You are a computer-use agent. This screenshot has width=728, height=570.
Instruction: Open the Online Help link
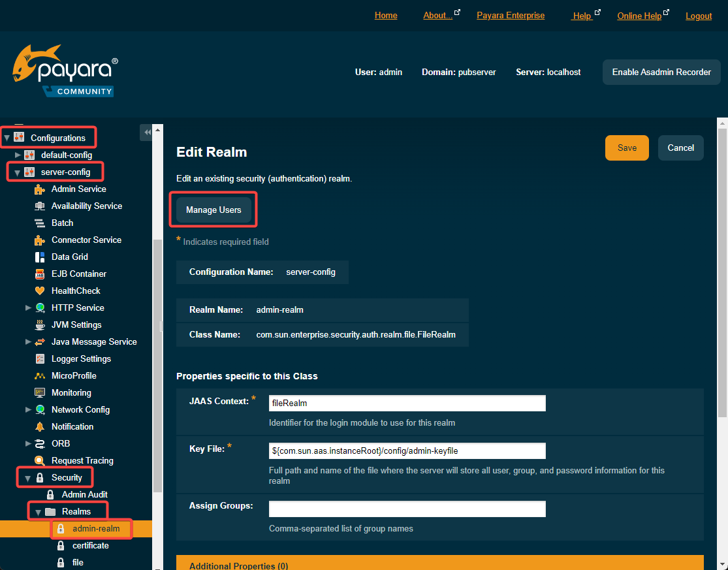click(x=639, y=16)
